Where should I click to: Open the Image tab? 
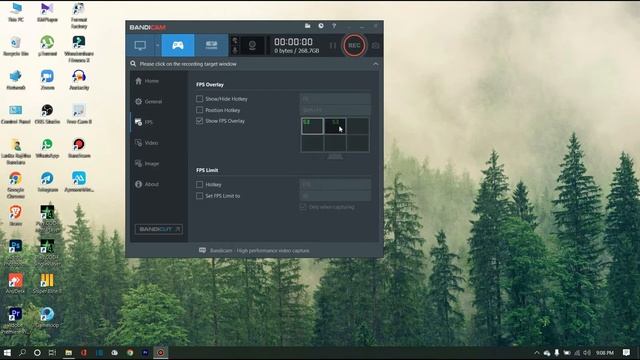tap(147, 163)
